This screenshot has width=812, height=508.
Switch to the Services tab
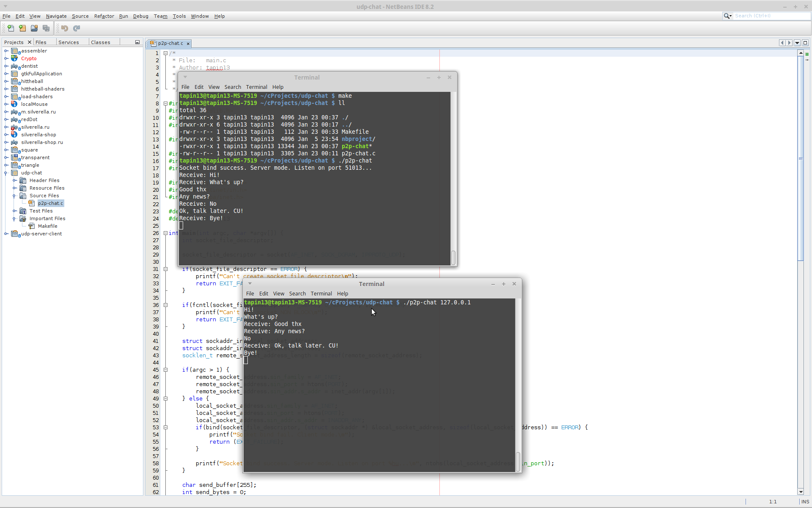[69, 42]
